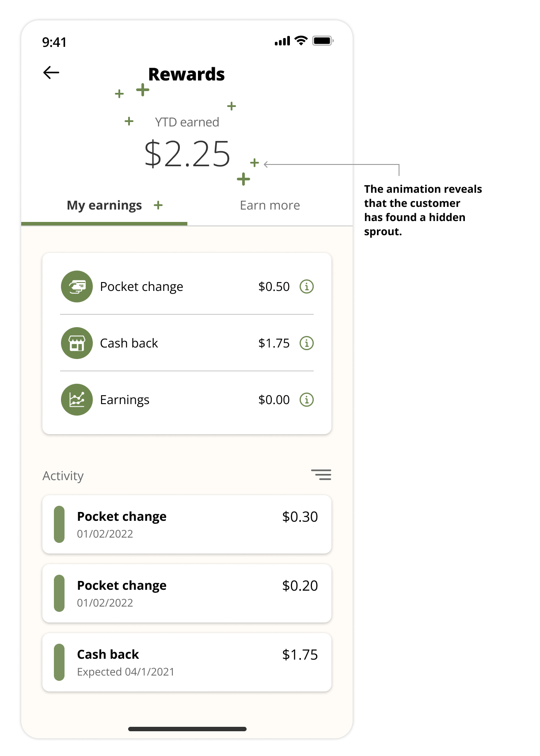Switch to the Earn more tab
540x756 pixels.
click(x=270, y=206)
